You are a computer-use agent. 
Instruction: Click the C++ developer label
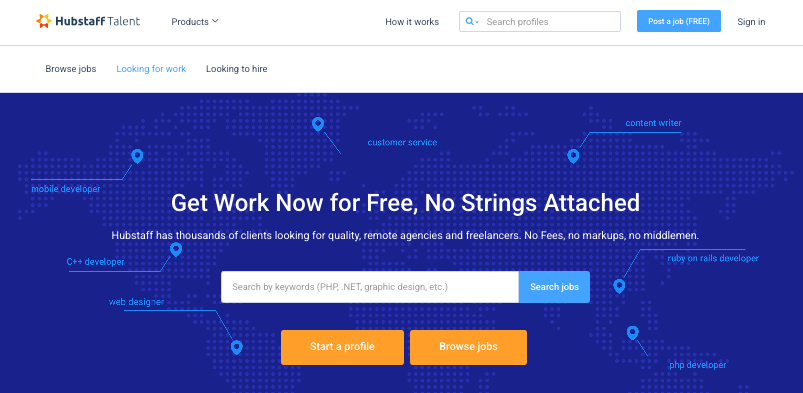click(x=95, y=262)
